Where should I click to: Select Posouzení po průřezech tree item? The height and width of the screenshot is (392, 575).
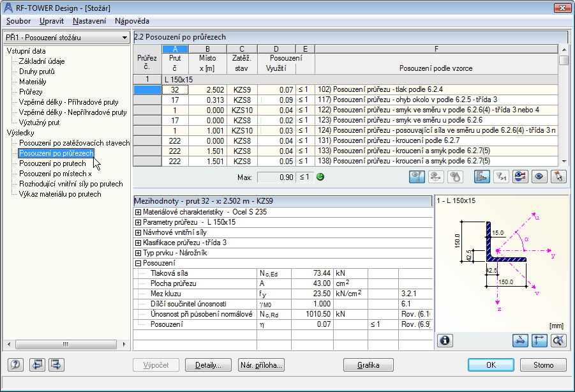[x=56, y=153]
